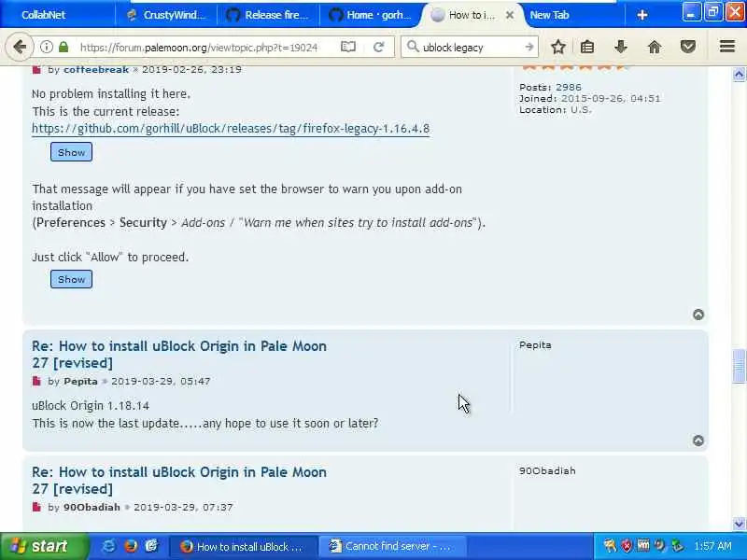Open Pepita's post title link
This screenshot has height=560, width=747.
point(179,355)
